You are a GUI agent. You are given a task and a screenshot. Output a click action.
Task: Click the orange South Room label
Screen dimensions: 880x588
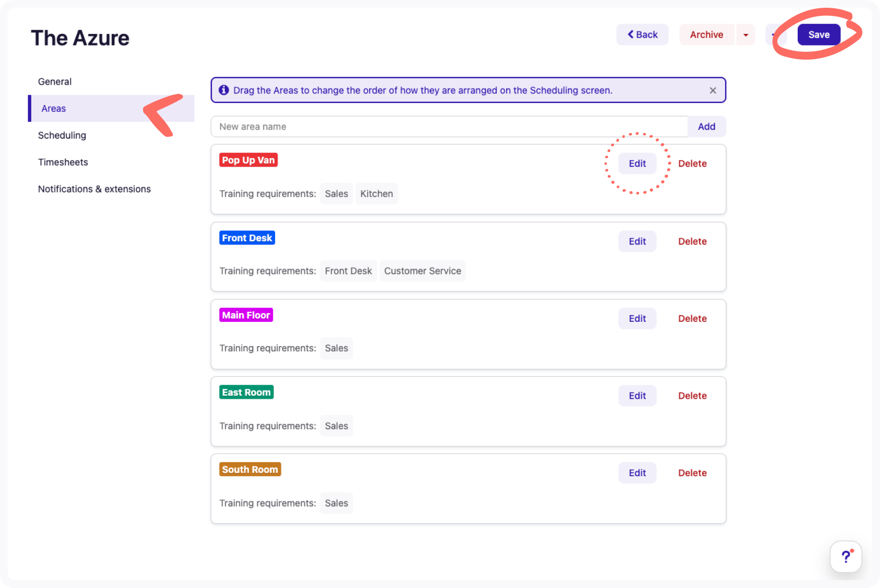pyautogui.click(x=250, y=469)
